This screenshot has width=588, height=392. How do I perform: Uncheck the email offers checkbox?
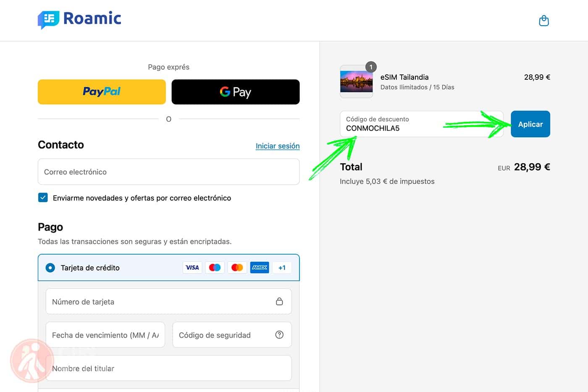click(43, 197)
